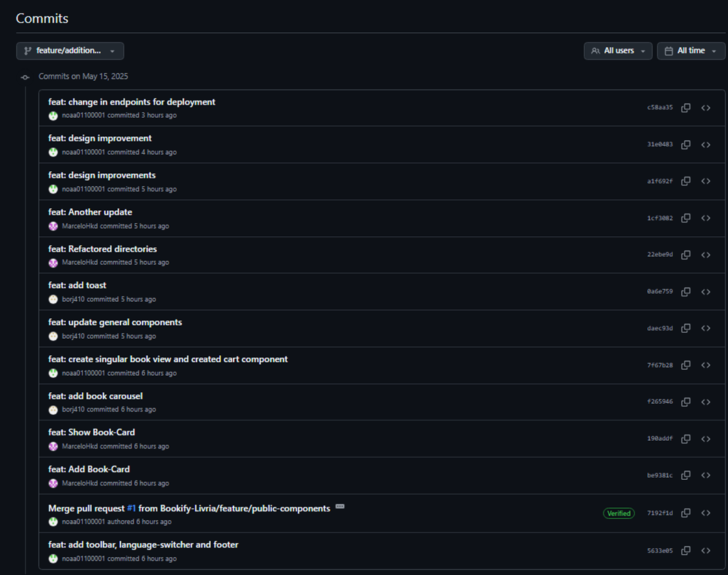Copy full SHA for commit 0a6e759
This screenshot has height=575, width=728.
686,292
